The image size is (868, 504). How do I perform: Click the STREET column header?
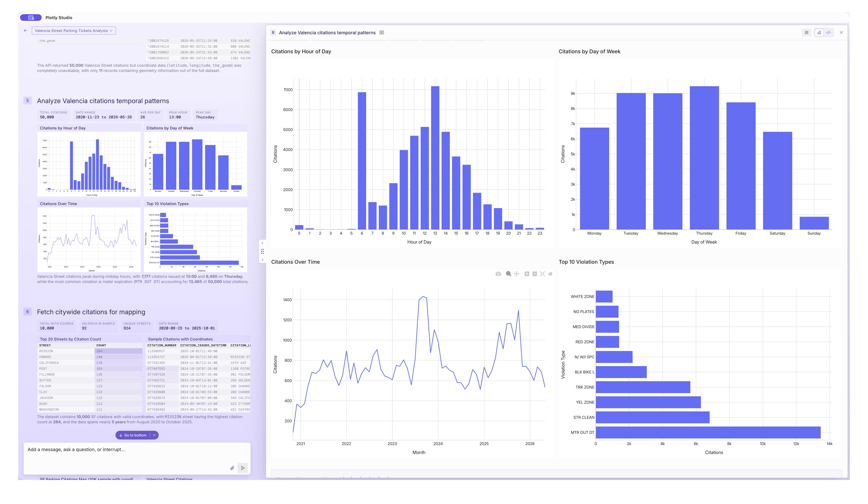click(66, 345)
